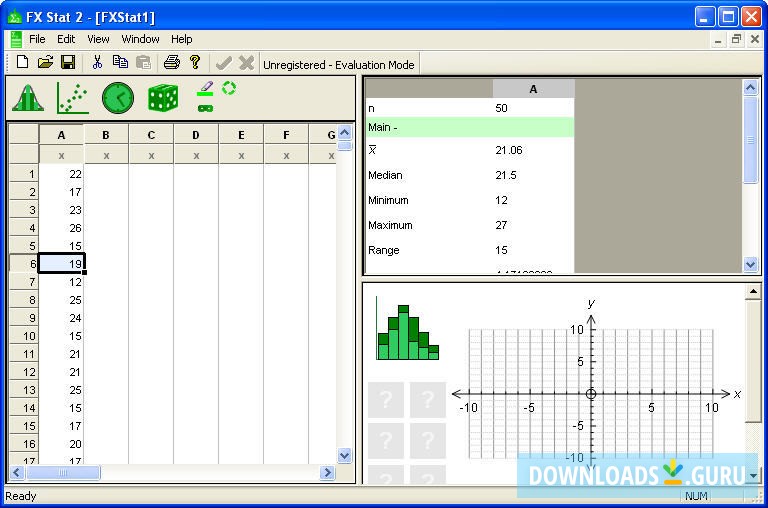768x508 pixels.
Task: Select row 12 header in the spreadsheet
Action: pyautogui.click(x=24, y=372)
